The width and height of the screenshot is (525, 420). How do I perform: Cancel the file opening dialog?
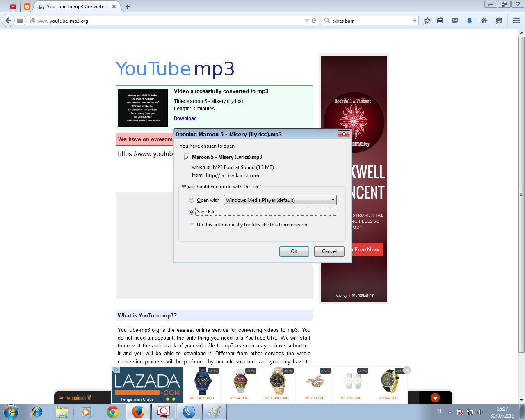pyautogui.click(x=329, y=251)
